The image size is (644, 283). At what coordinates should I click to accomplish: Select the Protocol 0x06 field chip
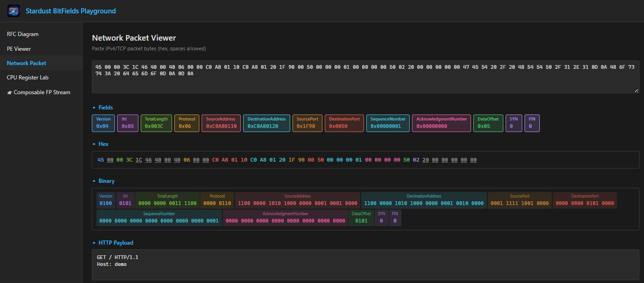(186, 123)
